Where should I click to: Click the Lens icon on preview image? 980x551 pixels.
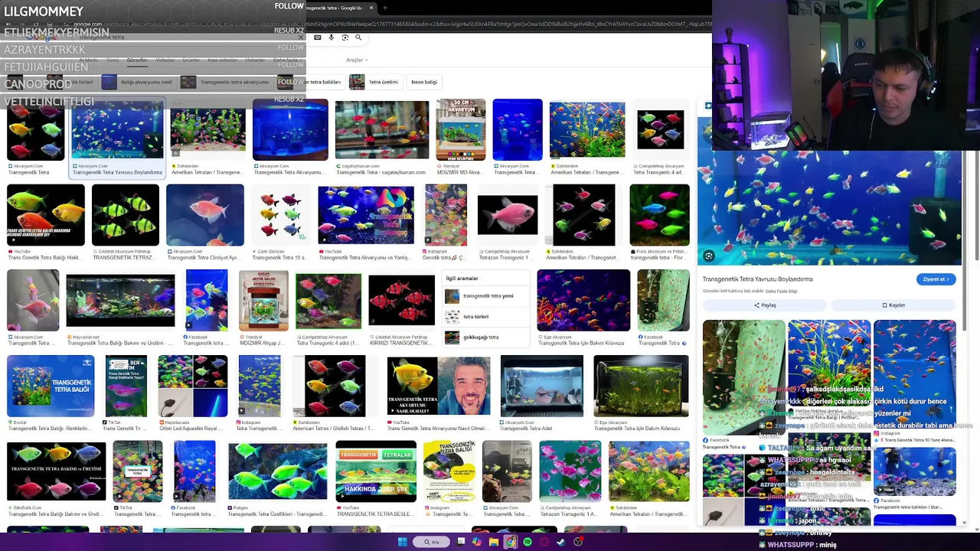(x=709, y=256)
